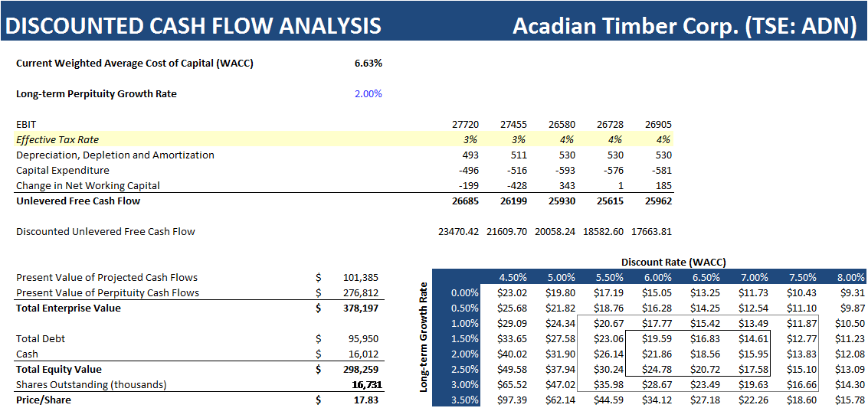Click the blue 2.00% perpetuity growth rate
Image resolution: width=868 pixels, height=408 pixels.
[x=368, y=94]
